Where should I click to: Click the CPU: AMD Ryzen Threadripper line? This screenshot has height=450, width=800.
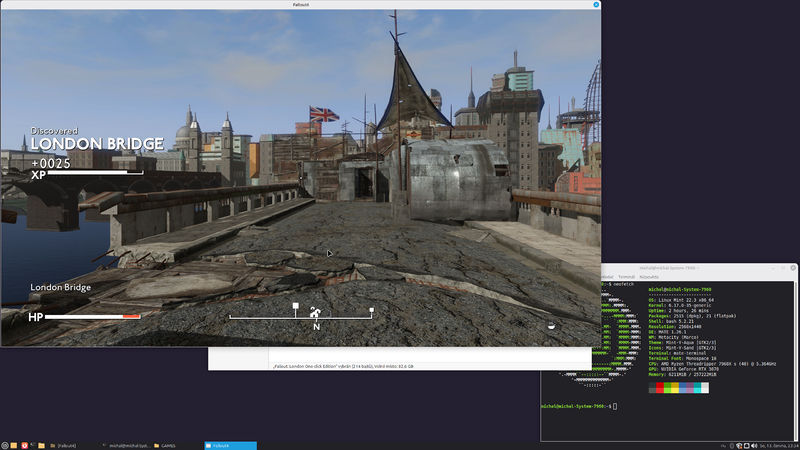[x=712, y=364]
